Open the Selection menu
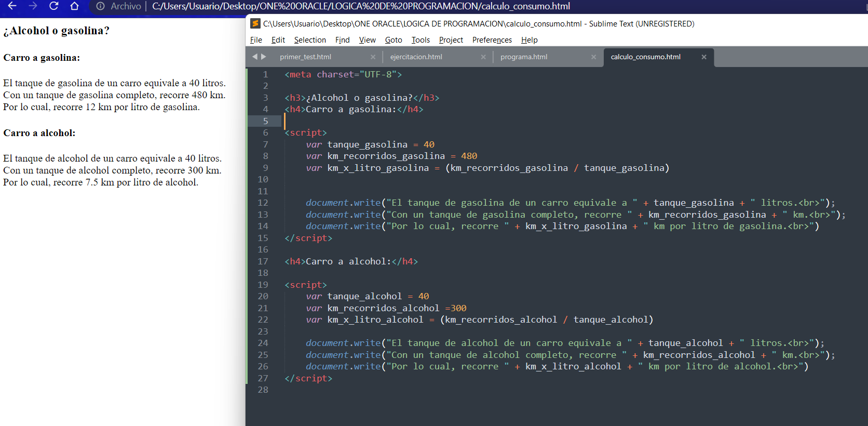Screen dimensions: 868x426 310,40
